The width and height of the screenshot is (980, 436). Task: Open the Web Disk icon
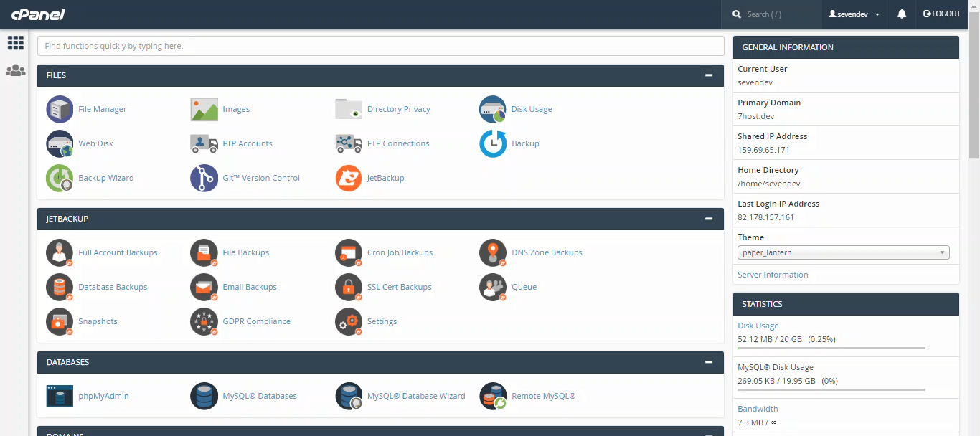[x=60, y=143]
